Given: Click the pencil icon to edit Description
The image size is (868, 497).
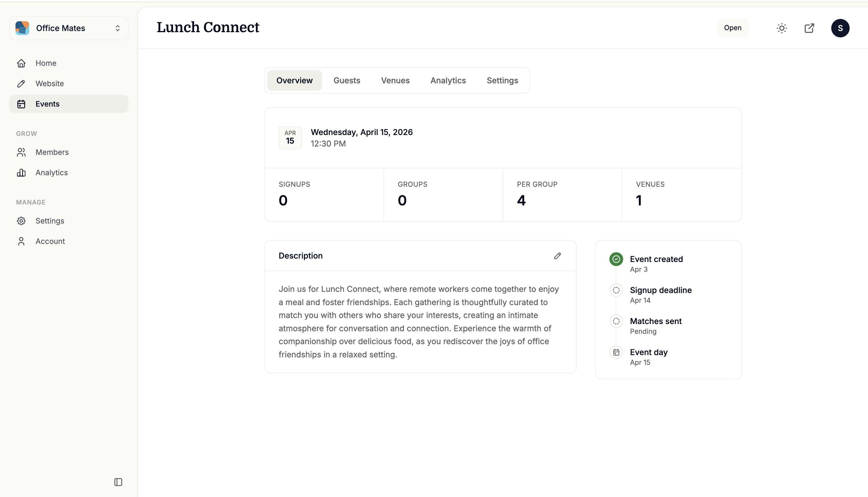Looking at the screenshot, I should 557,256.
